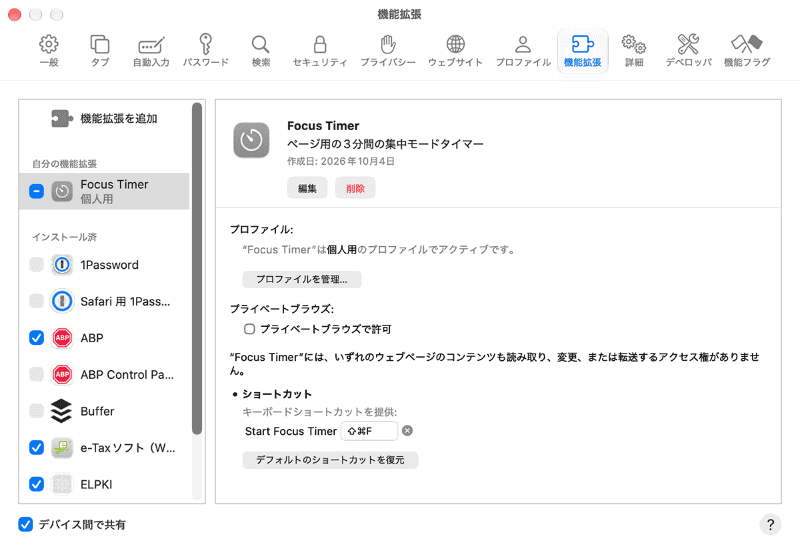This screenshot has height=549, width=800.
Task: Clear the Start Focus Timer shortcut
Action: point(407,431)
